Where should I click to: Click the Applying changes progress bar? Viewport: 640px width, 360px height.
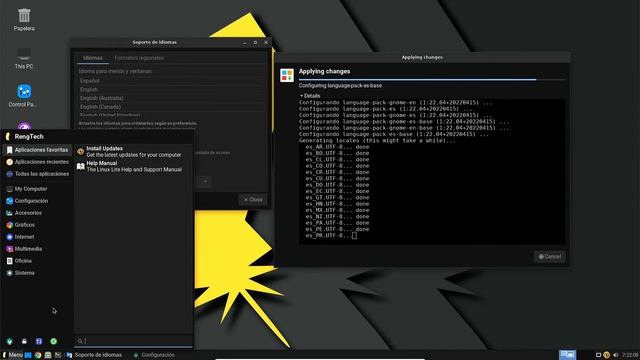click(x=432, y=80)
